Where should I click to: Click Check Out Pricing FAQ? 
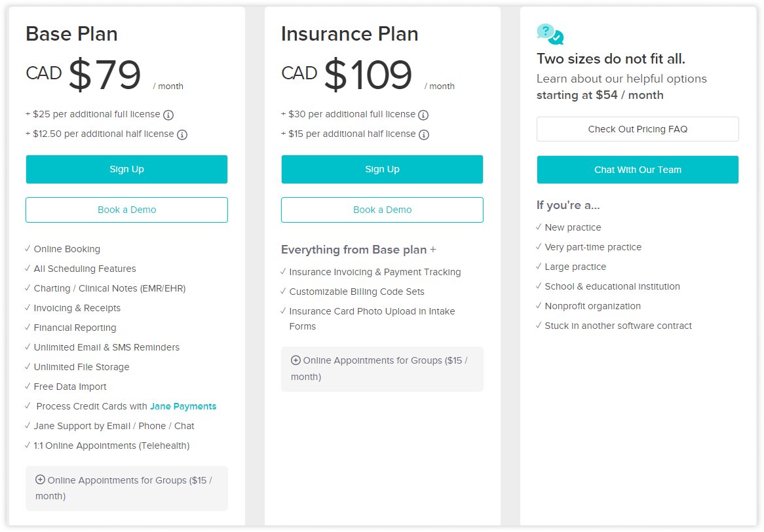(637, 129)
